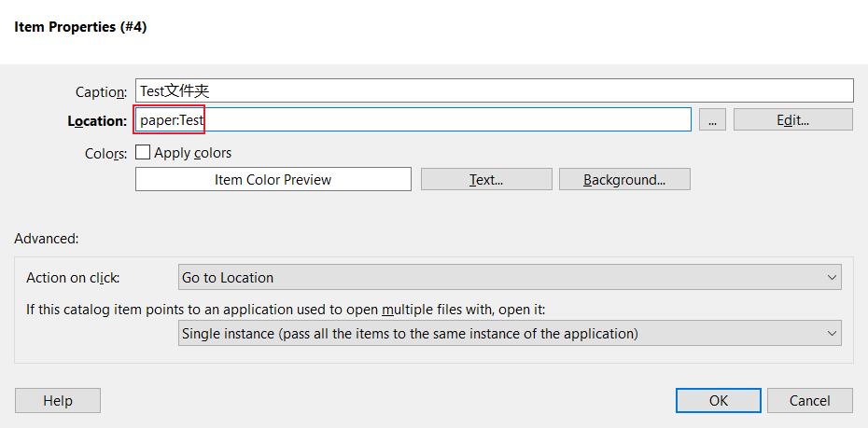Click the Caption text field
The height and width of the screenshot is (428, 868).
tap(494, 90)
